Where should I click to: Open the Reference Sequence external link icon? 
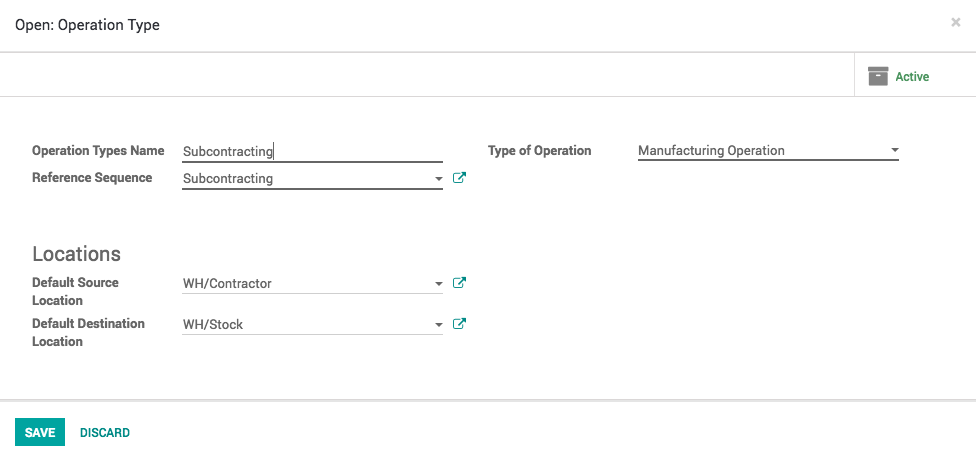(x=459, y=178)
